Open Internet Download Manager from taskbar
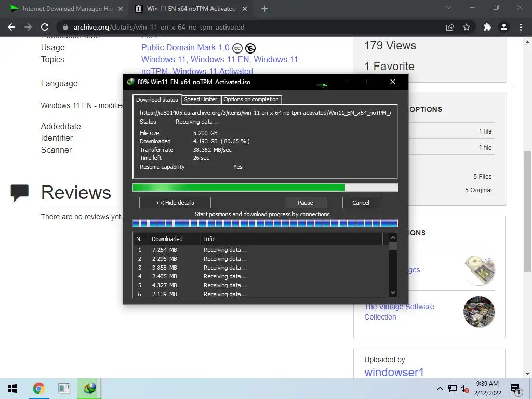532x399 pixels. 89,389
